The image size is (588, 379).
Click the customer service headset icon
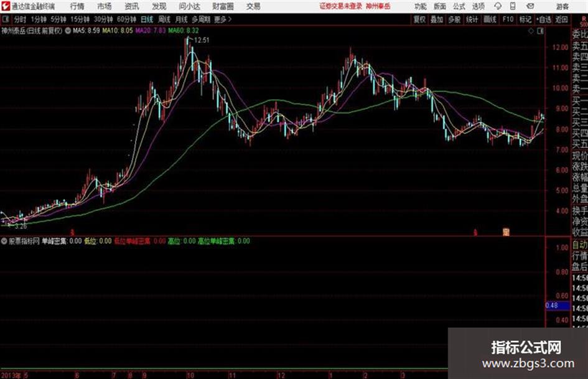(x=498, y=6)
